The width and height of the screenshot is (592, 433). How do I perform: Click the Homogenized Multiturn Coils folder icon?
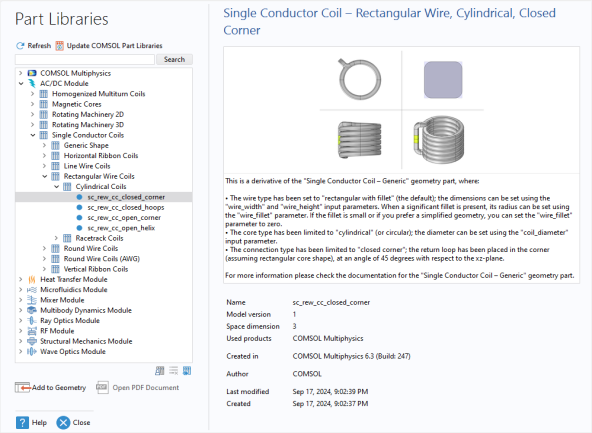pos(44,94)
